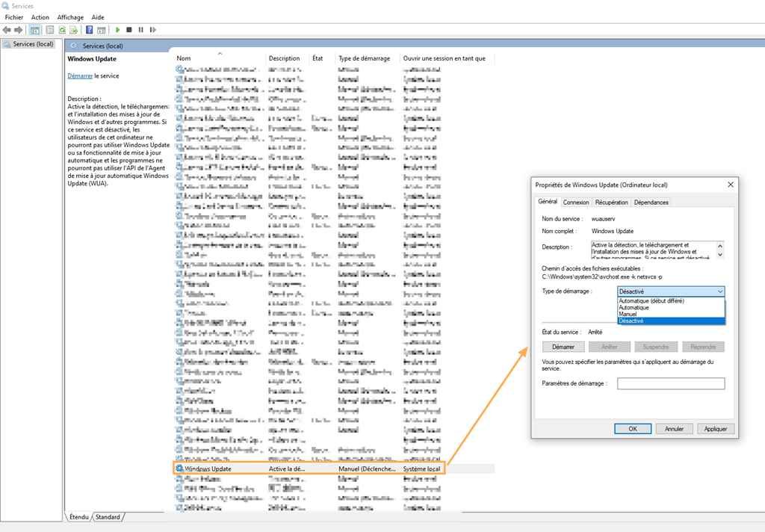This screenshot has height=532, width=765.
Task: Click the 'Active la dé...' description cell
Action: click(x=287, y=468)
